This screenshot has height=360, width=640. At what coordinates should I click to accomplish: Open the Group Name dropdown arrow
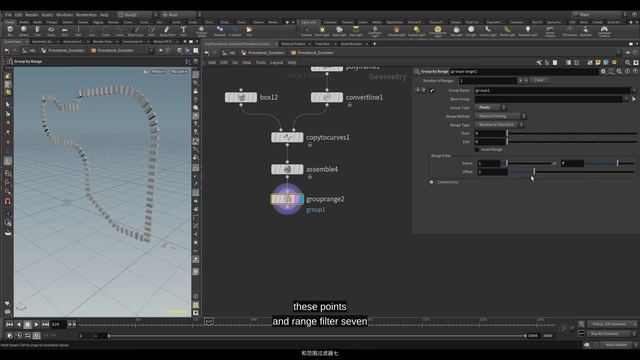pos(634,90)
